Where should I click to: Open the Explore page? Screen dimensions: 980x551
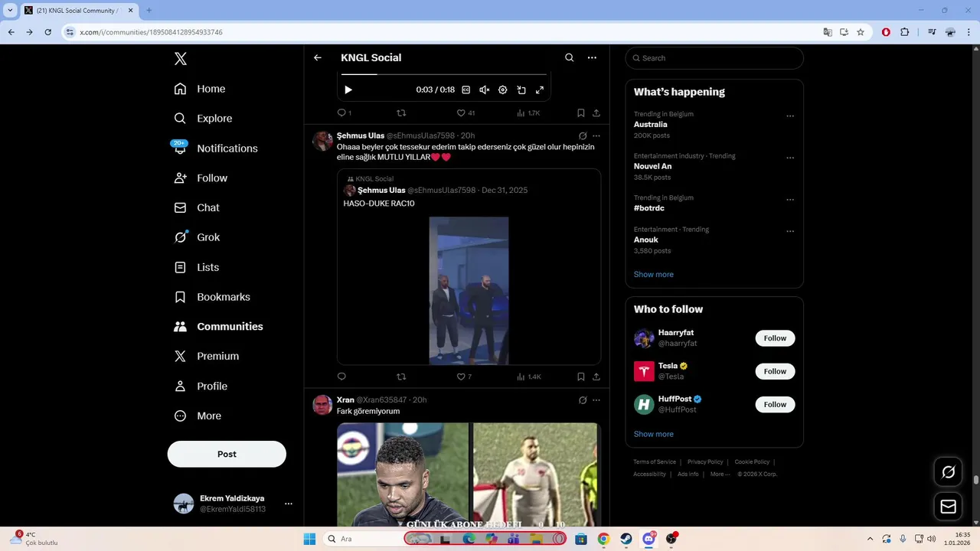pos(203,119)
